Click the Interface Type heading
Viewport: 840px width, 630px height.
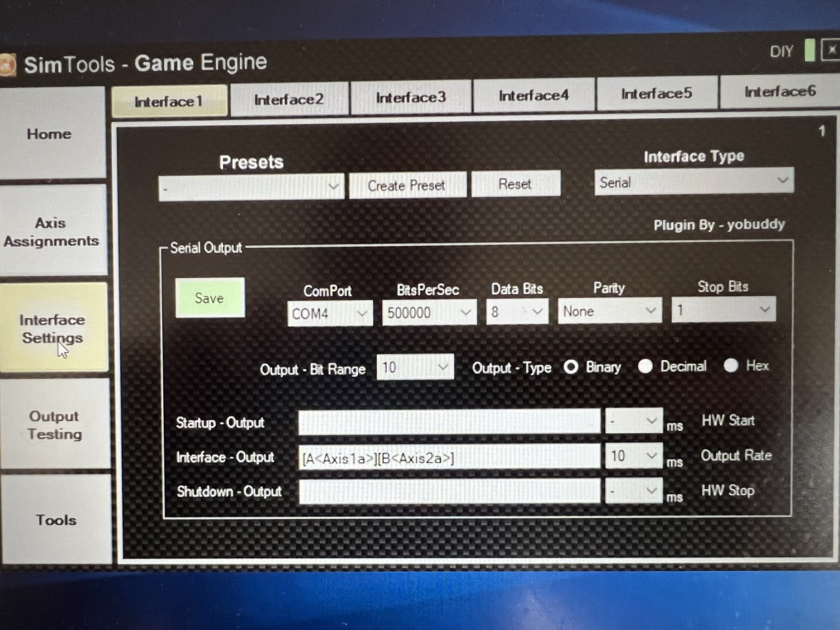[x=694, y=156]
